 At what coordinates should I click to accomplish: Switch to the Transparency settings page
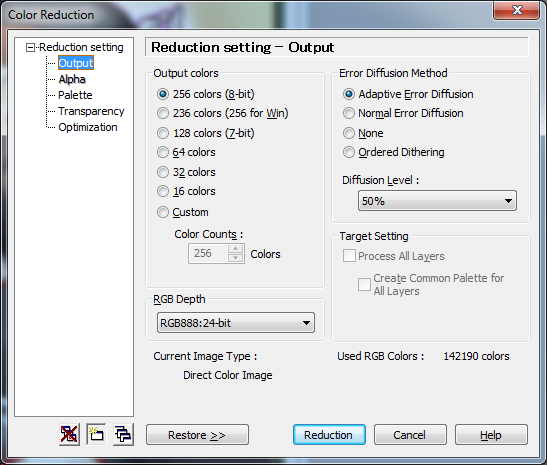pyautogui.click(x=91, y=111)
